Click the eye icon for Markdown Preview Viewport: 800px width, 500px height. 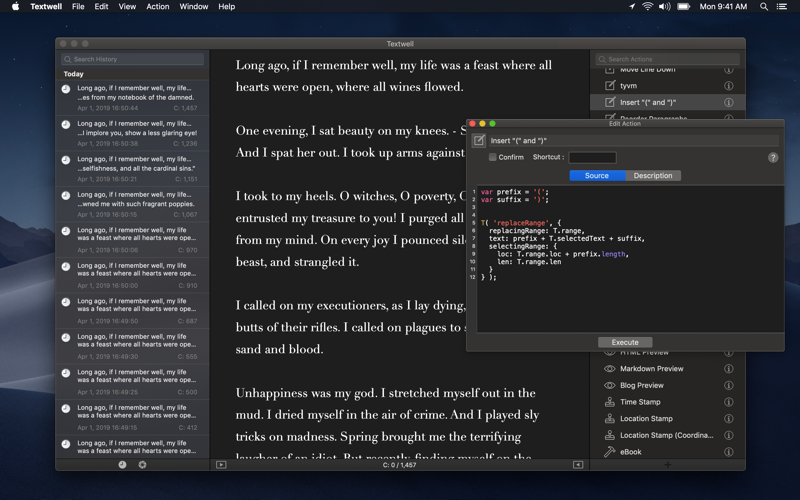[610, 368]
